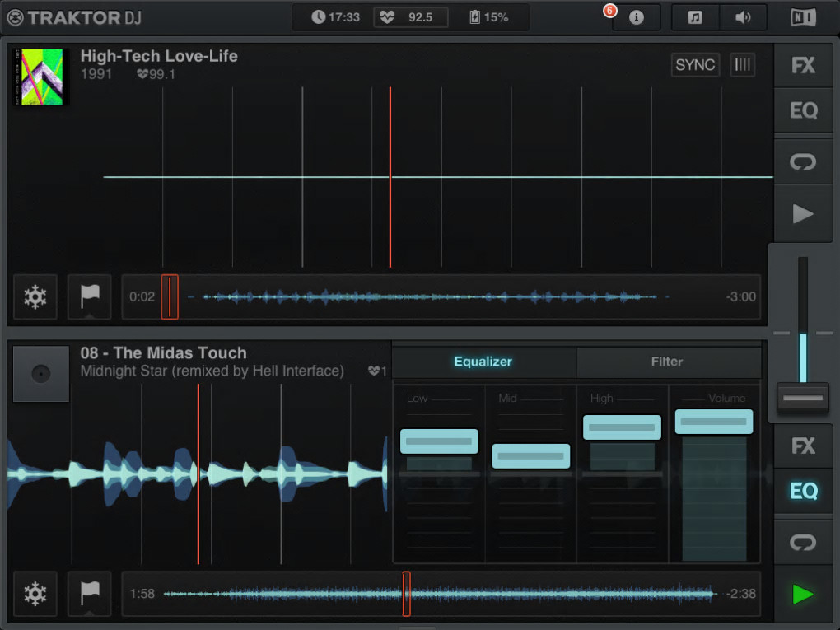Screen dimensions: 840x630
Task: Click the Native Instruments NI logo
Action: [x=803, y=17]
